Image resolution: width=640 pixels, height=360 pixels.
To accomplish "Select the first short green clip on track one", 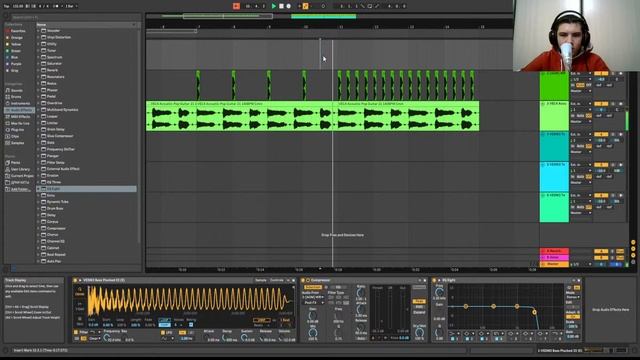I will tap(198, 85).
